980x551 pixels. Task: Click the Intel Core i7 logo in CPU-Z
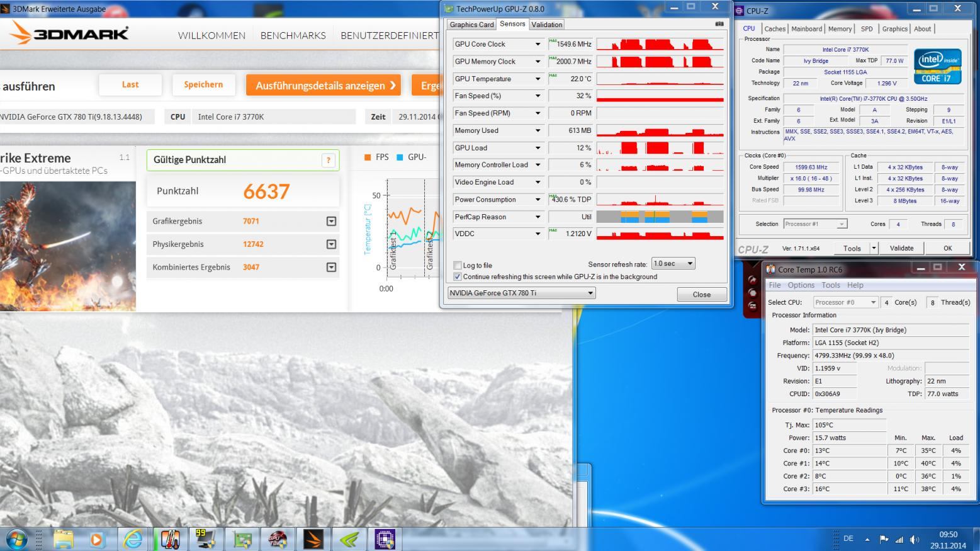click(937, 66)
